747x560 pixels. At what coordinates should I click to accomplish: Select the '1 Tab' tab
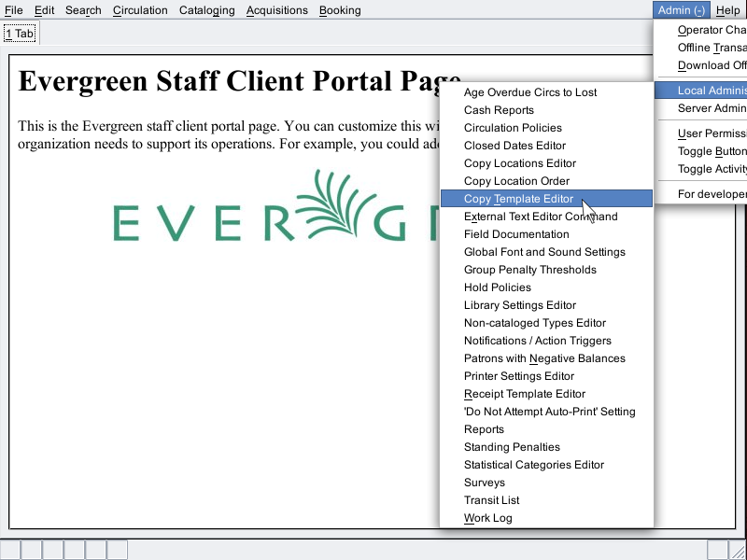20,34
